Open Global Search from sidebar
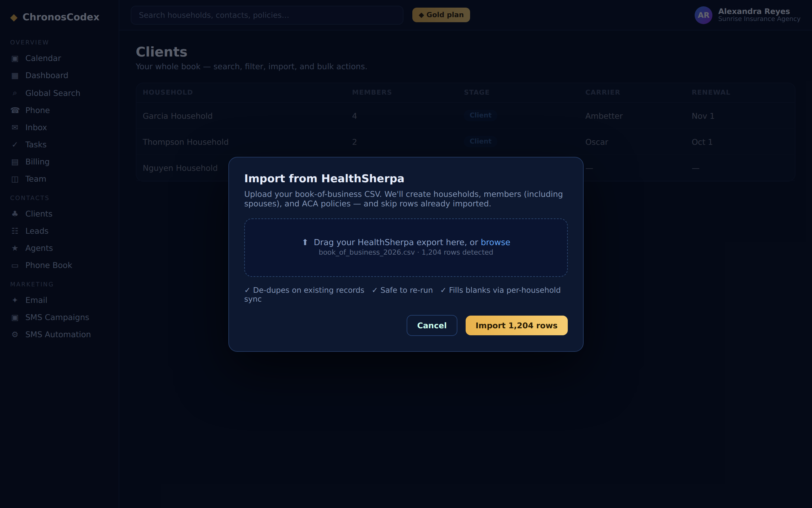This screenshot has height=508, width=812. click(53, 93)
